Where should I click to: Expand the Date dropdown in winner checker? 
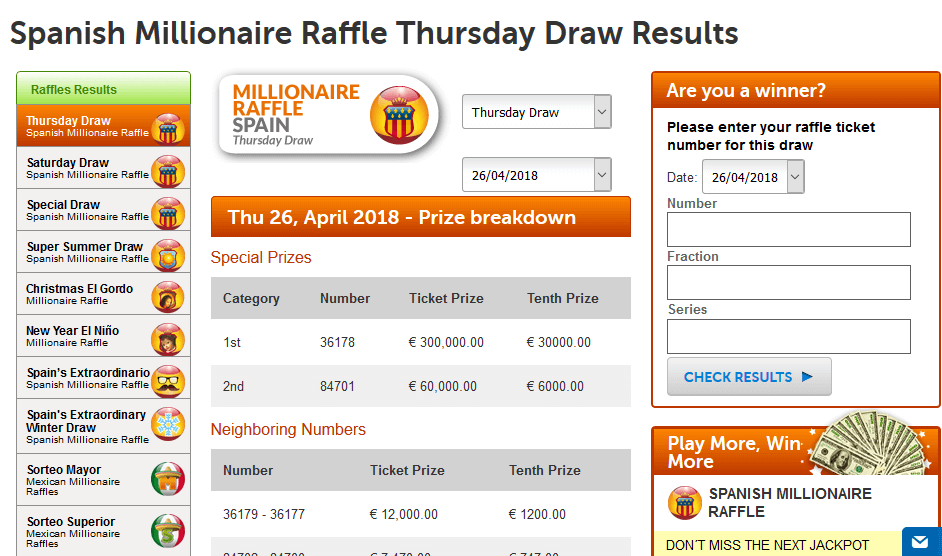click(753, 177)
